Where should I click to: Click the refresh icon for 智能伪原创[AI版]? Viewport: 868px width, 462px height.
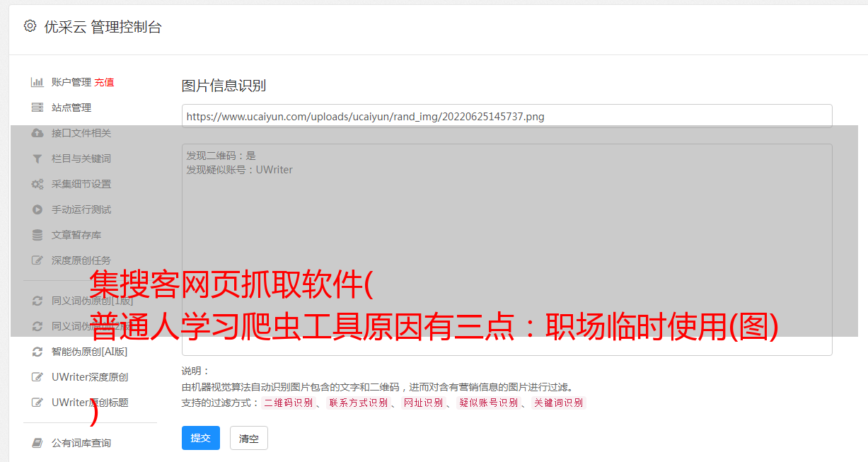pos(37,352)
